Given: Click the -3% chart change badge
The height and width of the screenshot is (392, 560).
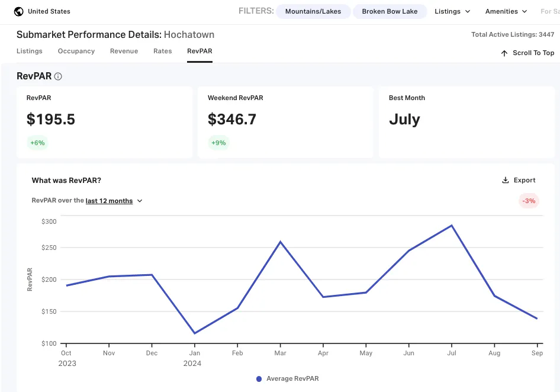Looking at the screenshot, I should coord(529,201).
